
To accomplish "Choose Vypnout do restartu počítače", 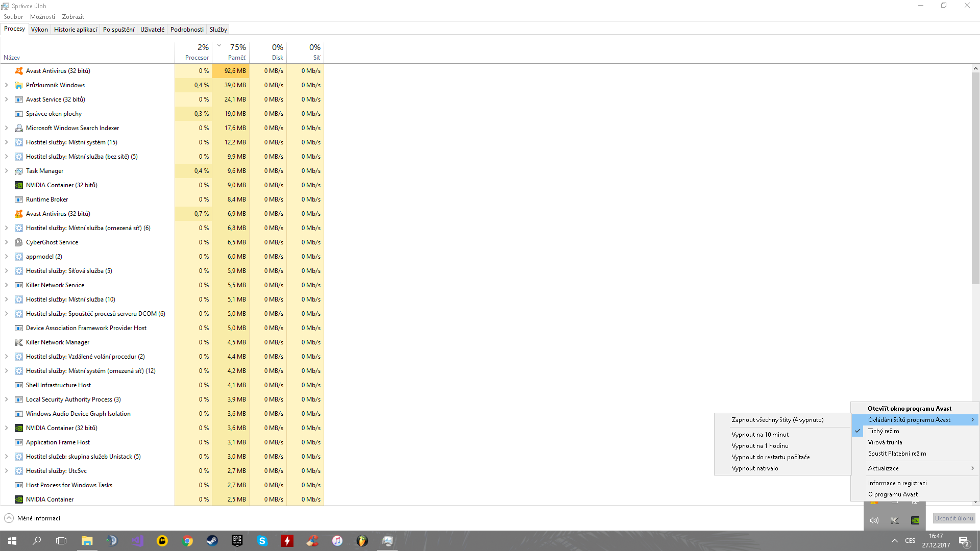I will click(782, 457).
